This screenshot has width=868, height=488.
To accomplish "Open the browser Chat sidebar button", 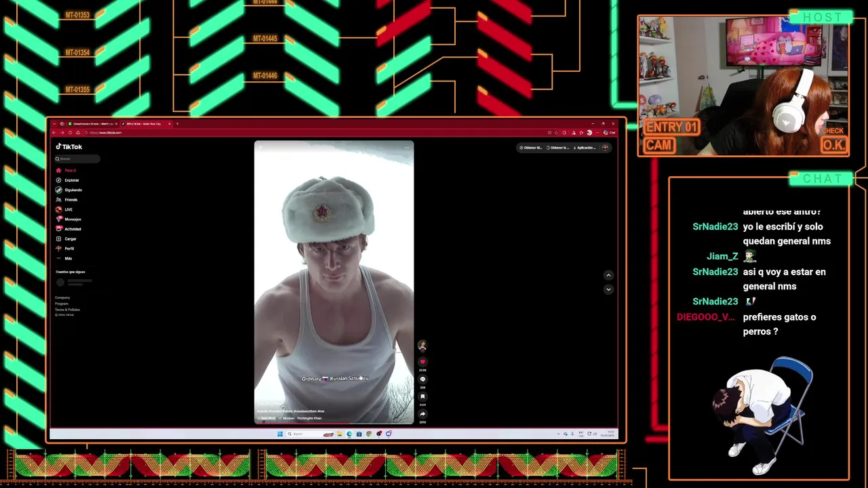I will 609,133.
